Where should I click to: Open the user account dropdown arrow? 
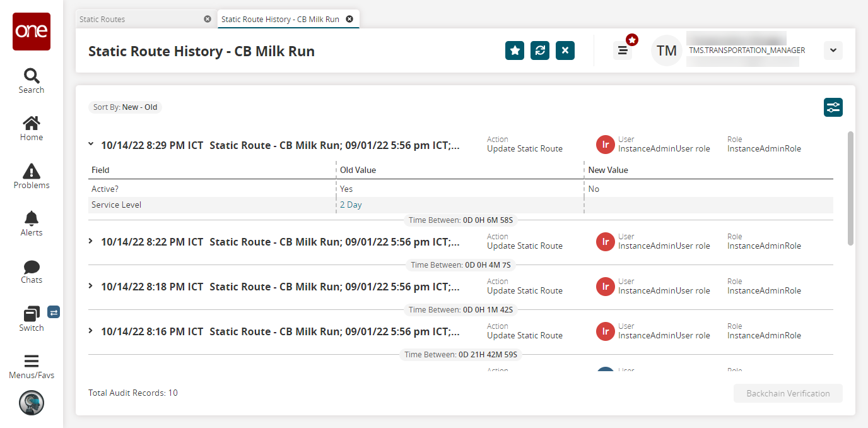[833, 51]
